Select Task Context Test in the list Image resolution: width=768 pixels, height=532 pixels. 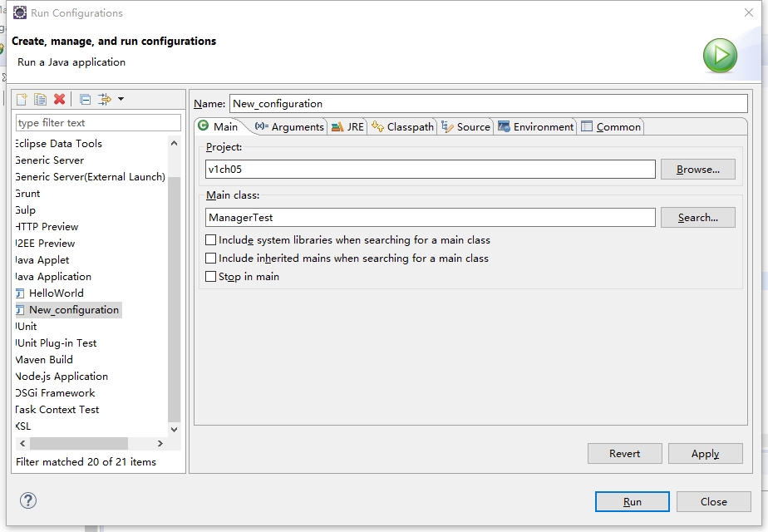point(57,410)
